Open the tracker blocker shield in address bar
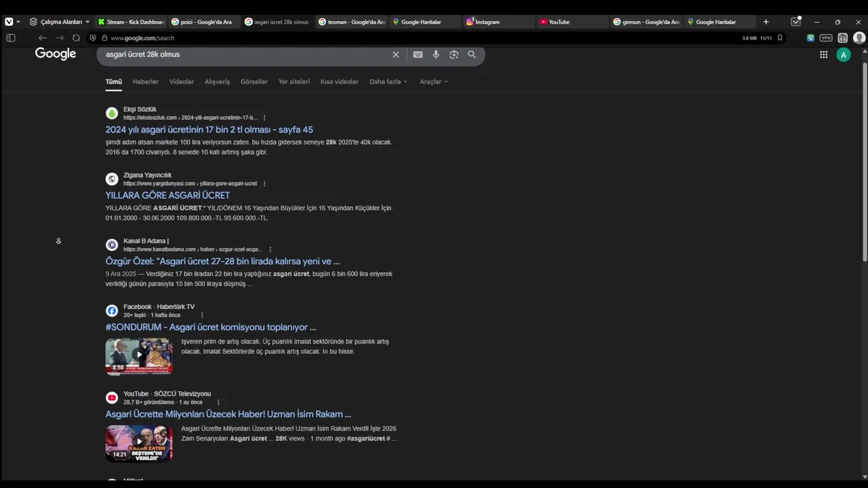 coord(94,38)
